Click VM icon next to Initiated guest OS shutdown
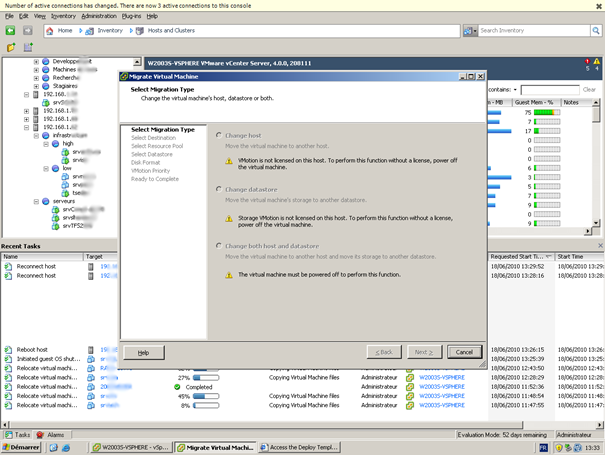The width and height of the screenshot is (605, 455). click(x=91, y=359)
